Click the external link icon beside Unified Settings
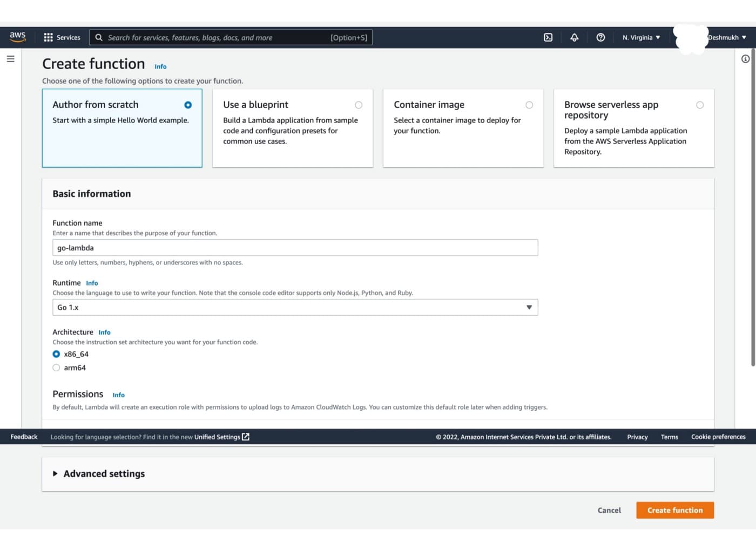This screenshot has width=756, height=544. coord(246,437)
